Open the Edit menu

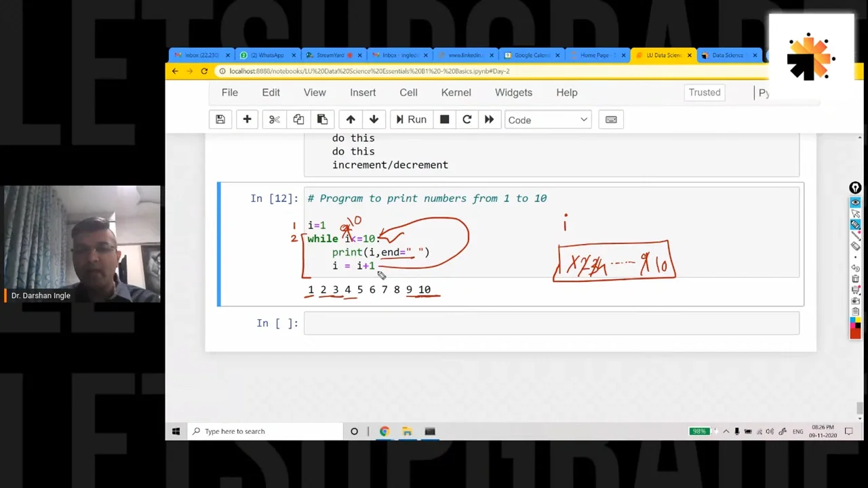271,92
